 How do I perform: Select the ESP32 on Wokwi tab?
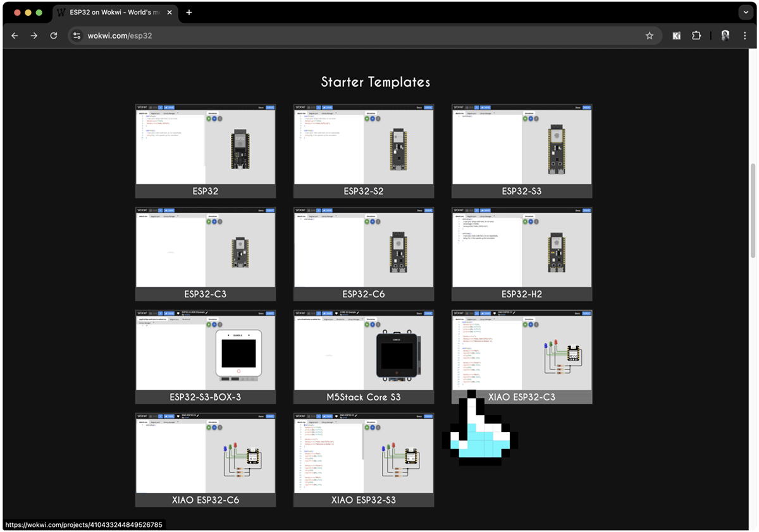115,13
